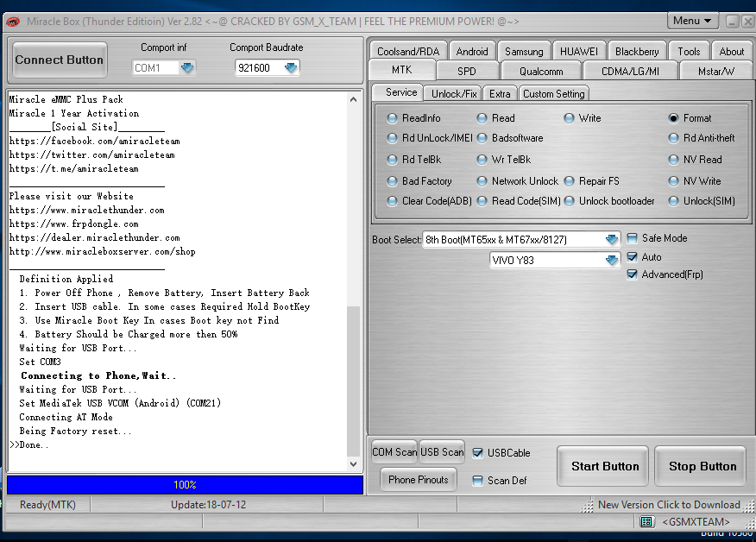Image resolution: width=756 pixels, height=542 pixels.
Task: Click the Miracle Box app logo icon
Action: [13, 22]
